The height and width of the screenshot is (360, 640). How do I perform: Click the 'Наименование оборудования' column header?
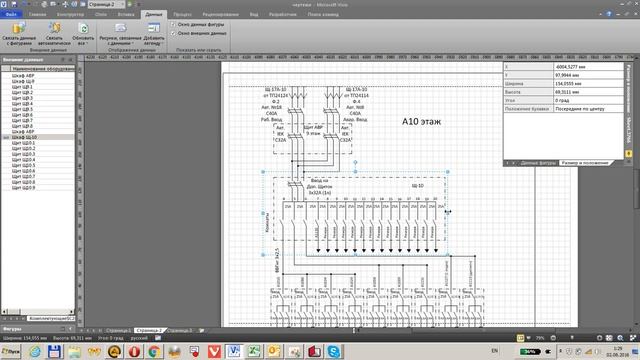click(43, 69)
